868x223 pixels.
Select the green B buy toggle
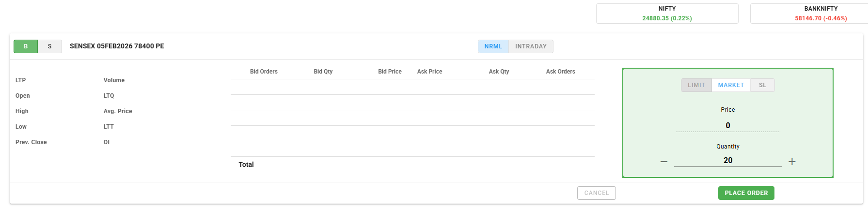pyautogui.click(x=26, y=46)
